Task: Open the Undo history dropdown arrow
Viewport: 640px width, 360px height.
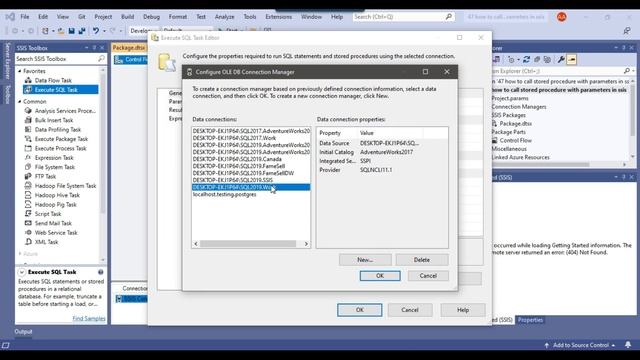Action: pyautogui.click(x=104, y=31)
